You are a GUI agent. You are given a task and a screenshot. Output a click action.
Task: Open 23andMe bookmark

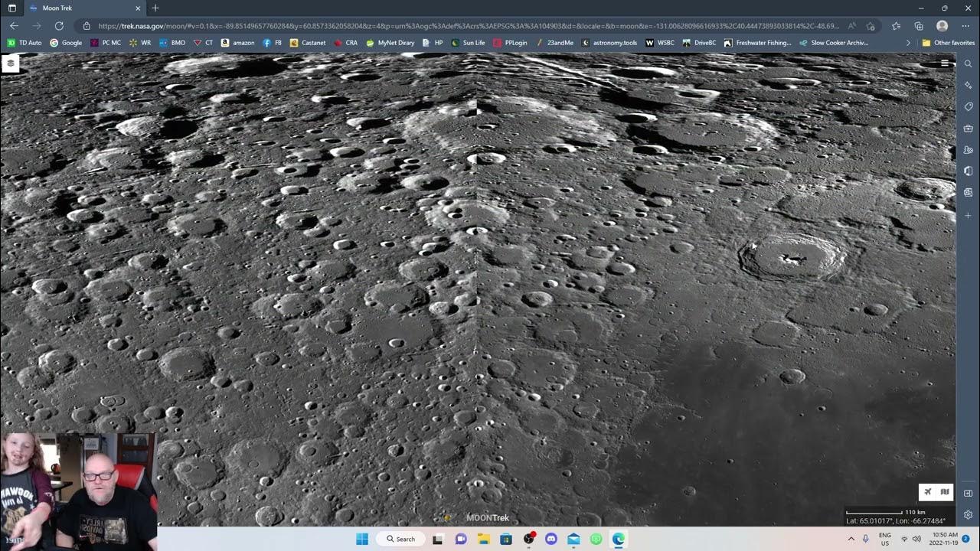tap(555, 43)
